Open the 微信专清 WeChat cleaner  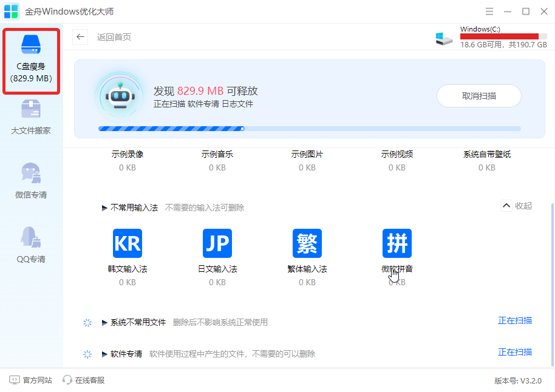(31, 181)
